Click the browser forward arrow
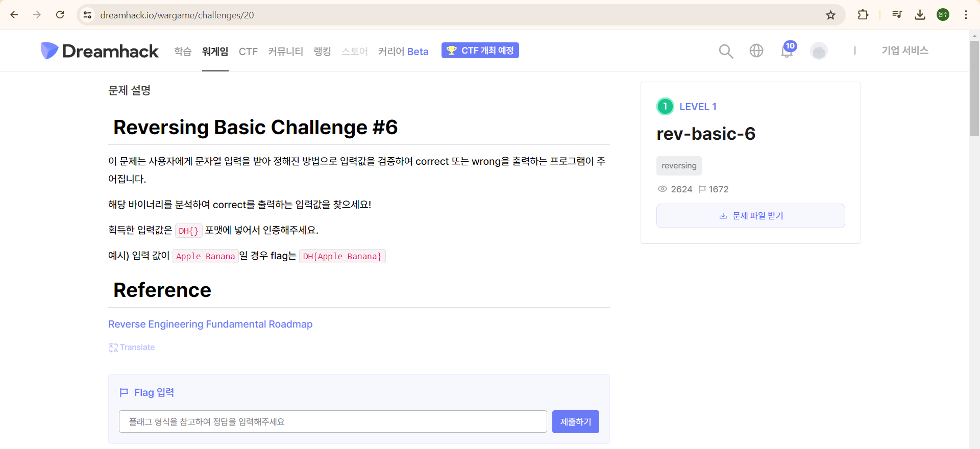The image size is (980, 449). (x=37, y=15)
